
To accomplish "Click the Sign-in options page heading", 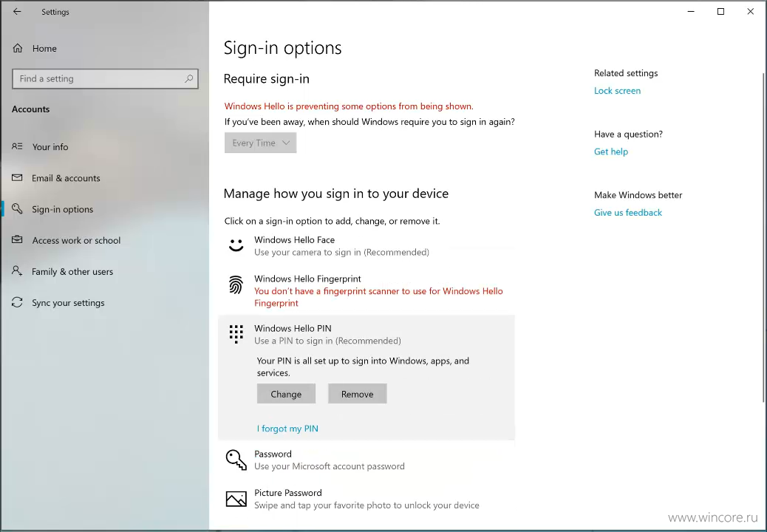I will tap(283, 49).
